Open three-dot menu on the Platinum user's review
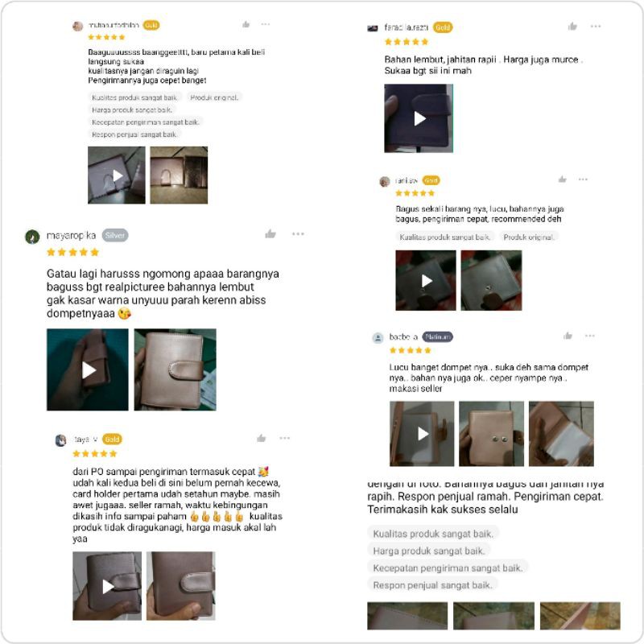Viewport: 644px width, 644px height. point(590,336)
